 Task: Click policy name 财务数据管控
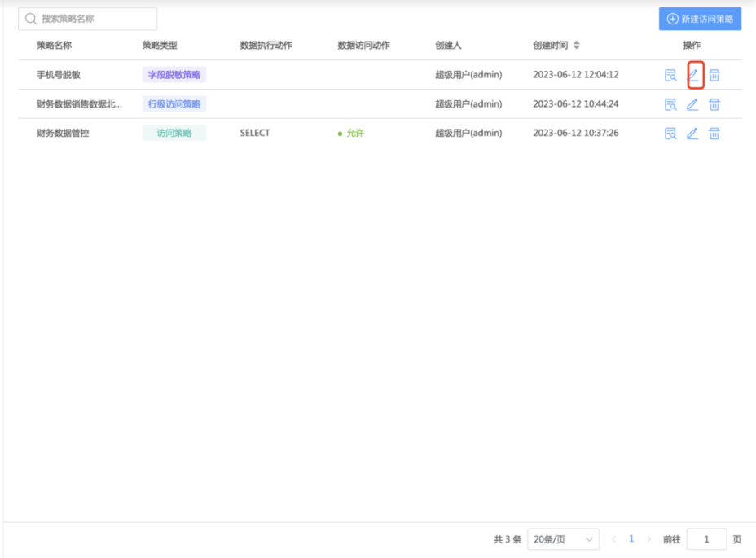[x=63, y=133]
